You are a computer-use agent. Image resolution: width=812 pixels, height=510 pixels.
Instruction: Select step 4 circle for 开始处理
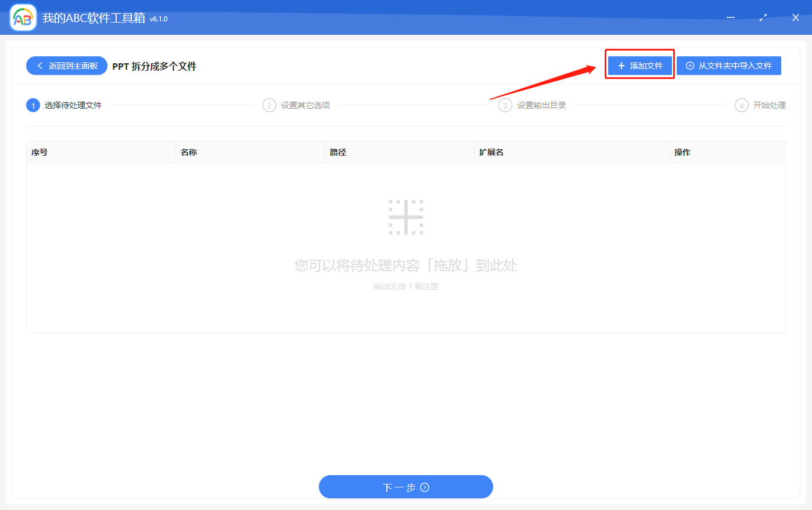click(x=742, y=105)
